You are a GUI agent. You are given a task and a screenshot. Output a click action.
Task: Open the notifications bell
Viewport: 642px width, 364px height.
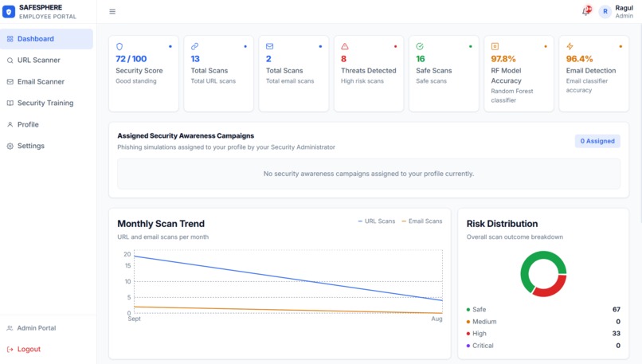pos(586,11)
